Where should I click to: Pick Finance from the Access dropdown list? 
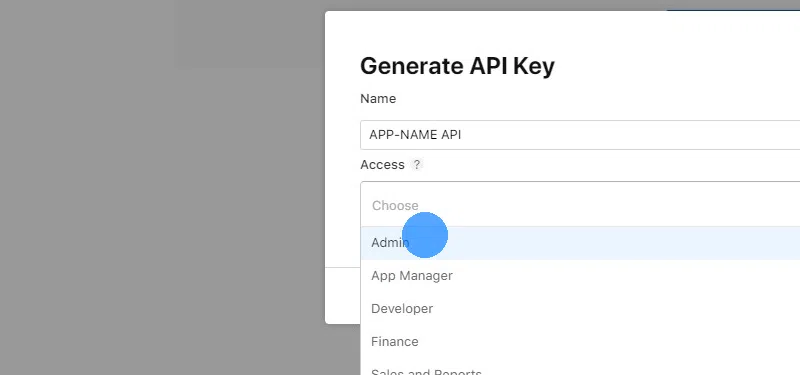pos(580,341)
